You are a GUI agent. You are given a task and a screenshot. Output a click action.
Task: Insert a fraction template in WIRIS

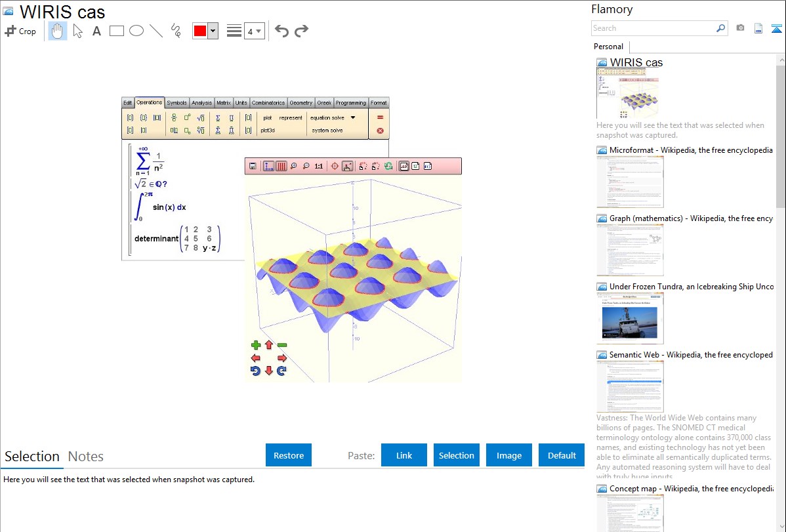(174, 118)
